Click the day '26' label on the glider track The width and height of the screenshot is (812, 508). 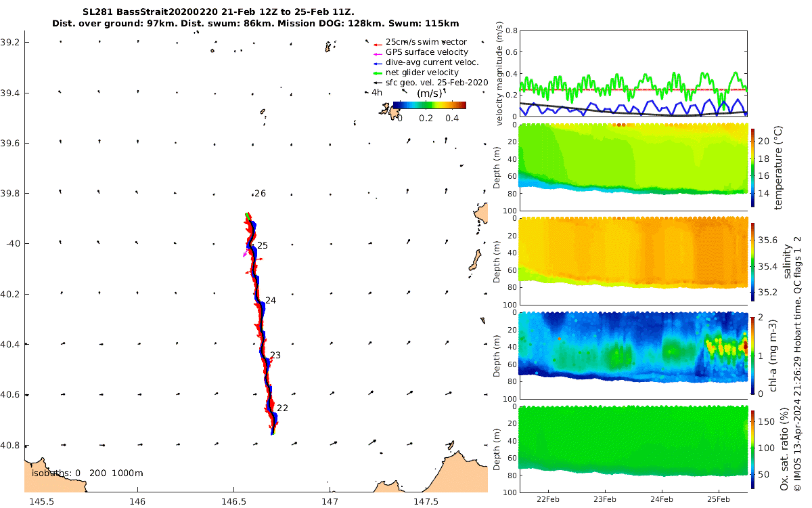click(x=260, y=194)
